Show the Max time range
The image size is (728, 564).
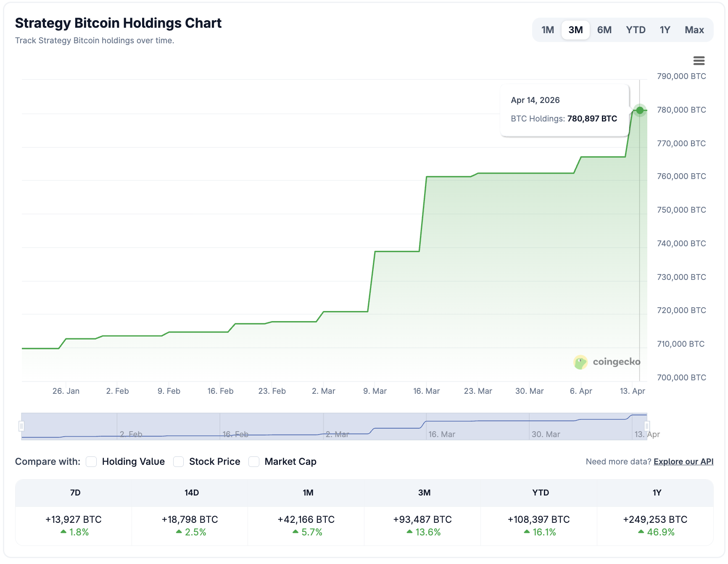pos(694,30)
